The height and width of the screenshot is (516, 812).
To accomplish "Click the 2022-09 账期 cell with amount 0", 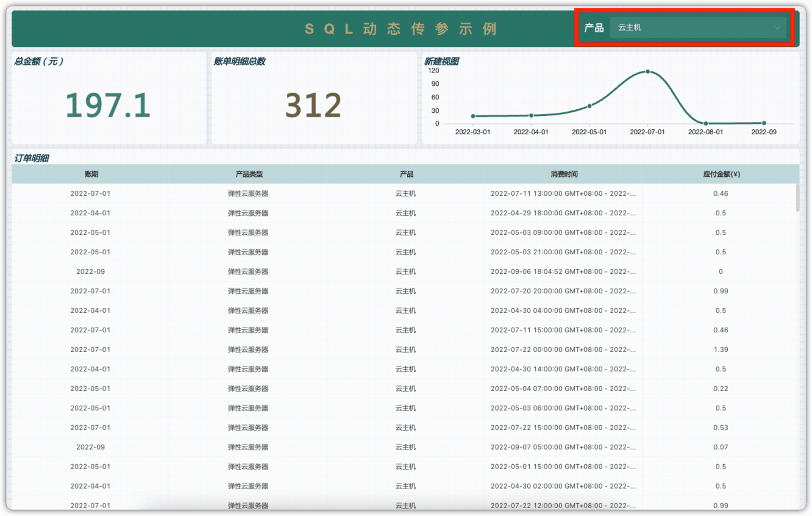I will [90, 271].
